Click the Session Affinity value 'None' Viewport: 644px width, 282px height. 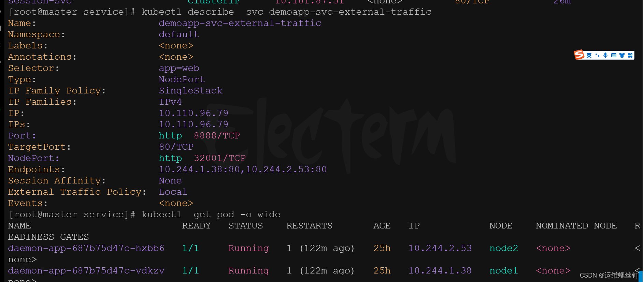[x=170, y=181]
